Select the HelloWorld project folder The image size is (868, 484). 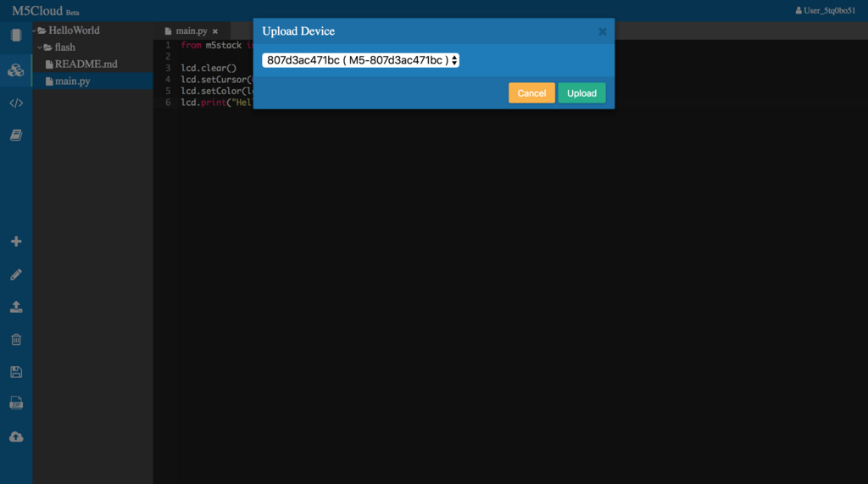coord(74,31)
